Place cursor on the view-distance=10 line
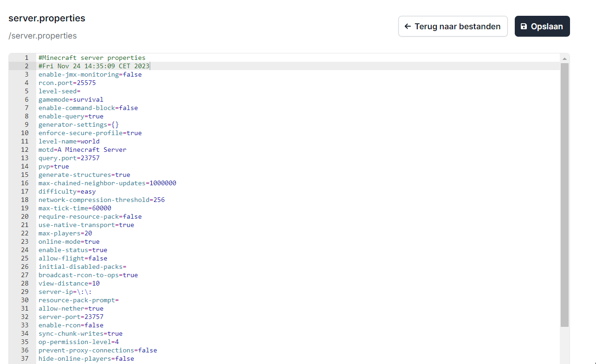Screen dimensions: 596x364 (69, 283)
